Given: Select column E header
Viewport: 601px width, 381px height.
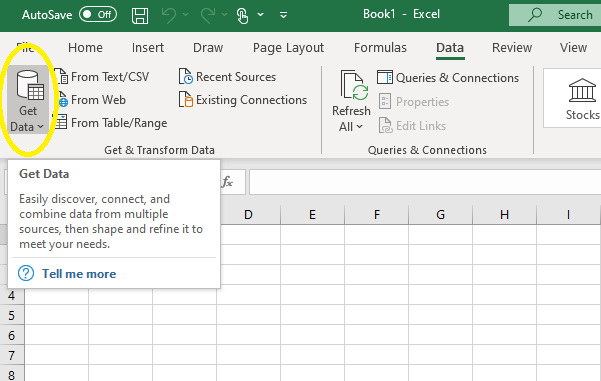Looking at the screenshot, I should [x=312, y=215].
